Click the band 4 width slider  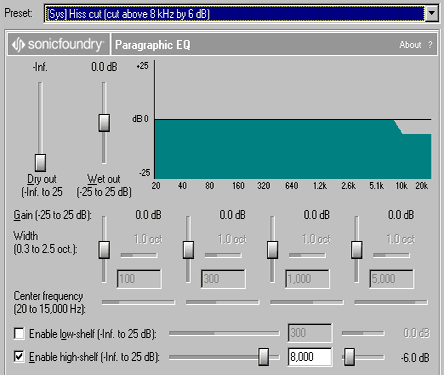click(x=391, y=255)
